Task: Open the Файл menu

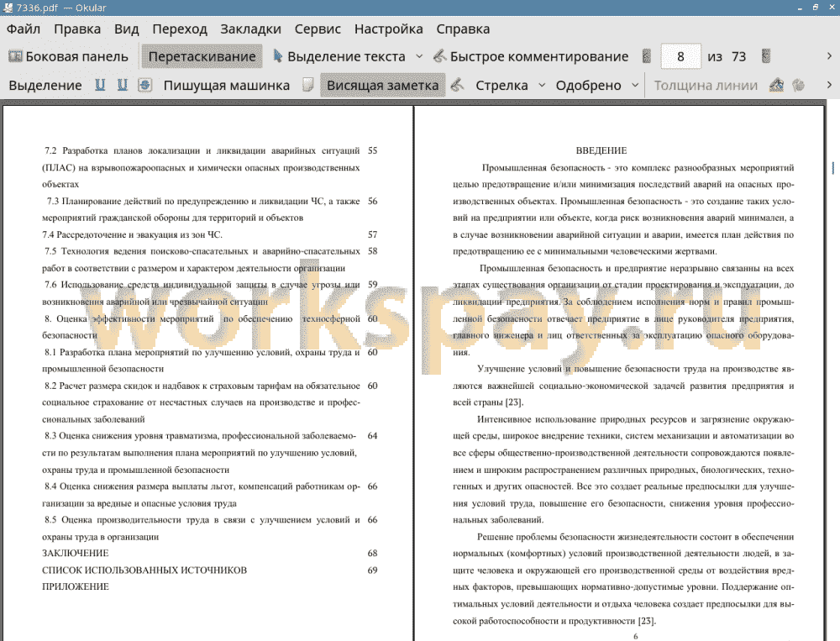Action: pyautogui.click(x=24, y=29)
